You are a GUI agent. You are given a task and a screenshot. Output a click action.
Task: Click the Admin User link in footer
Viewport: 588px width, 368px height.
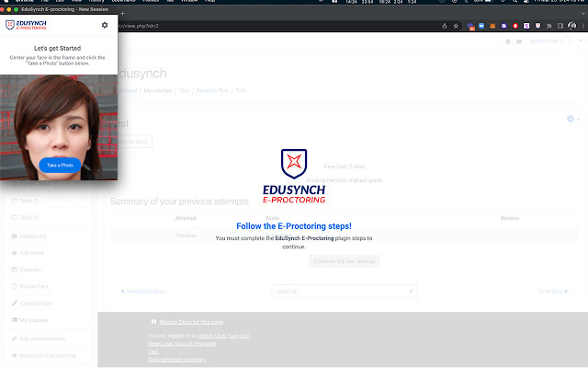click(212, 336)
